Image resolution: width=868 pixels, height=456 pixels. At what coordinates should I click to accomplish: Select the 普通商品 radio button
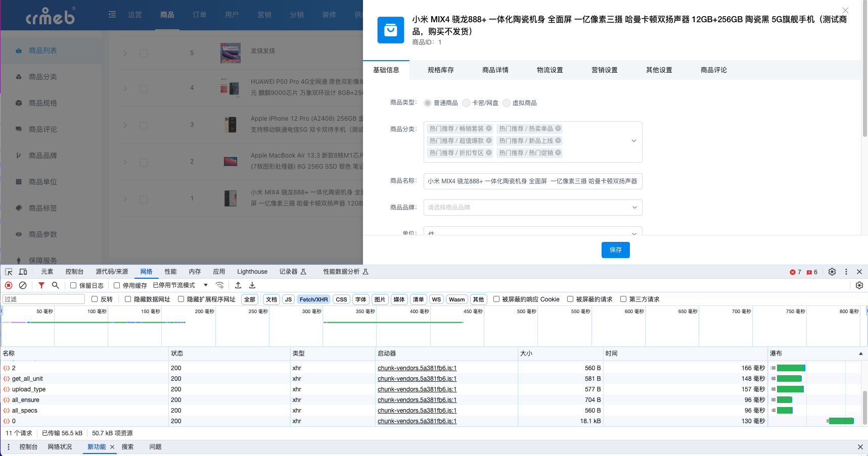click(428, 103)
